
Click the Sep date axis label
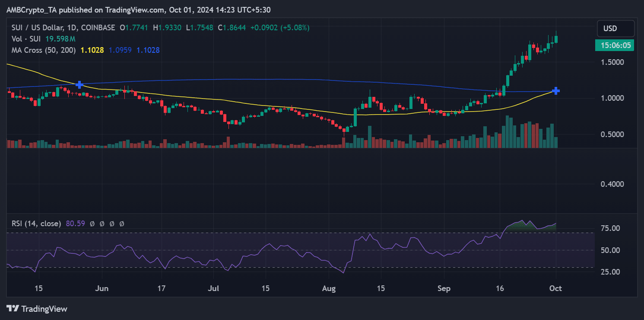pos(444,288)
